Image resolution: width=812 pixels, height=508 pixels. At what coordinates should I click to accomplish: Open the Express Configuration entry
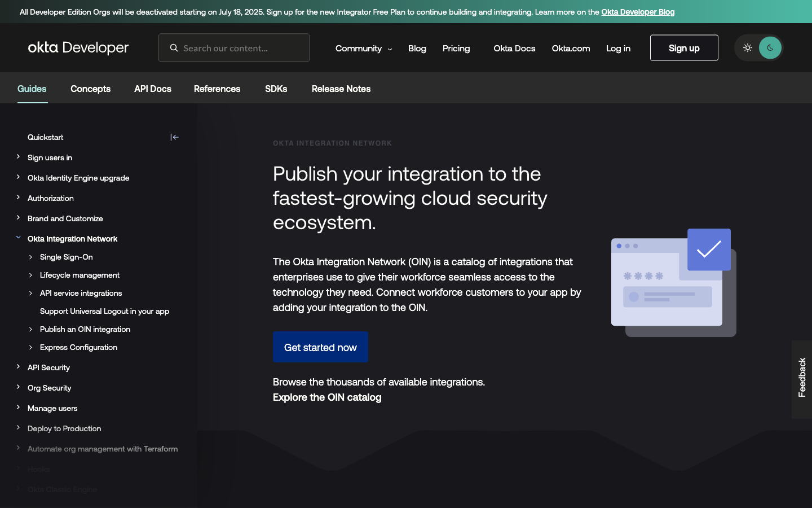tap(78, 347)
